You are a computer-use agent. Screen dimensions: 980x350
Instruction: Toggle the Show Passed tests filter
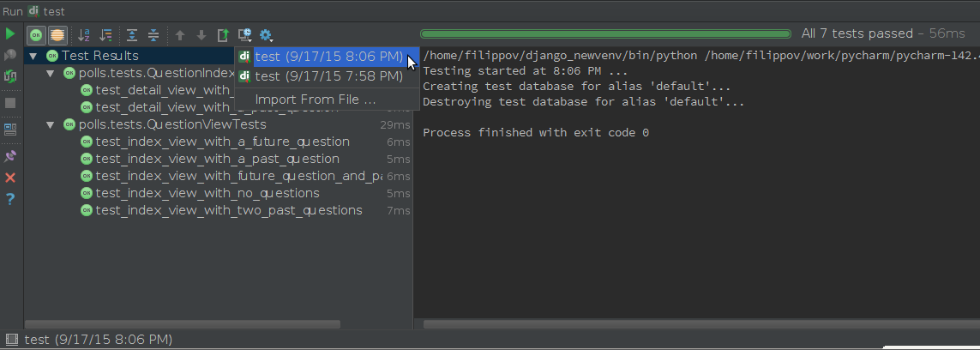click(37, 35)
